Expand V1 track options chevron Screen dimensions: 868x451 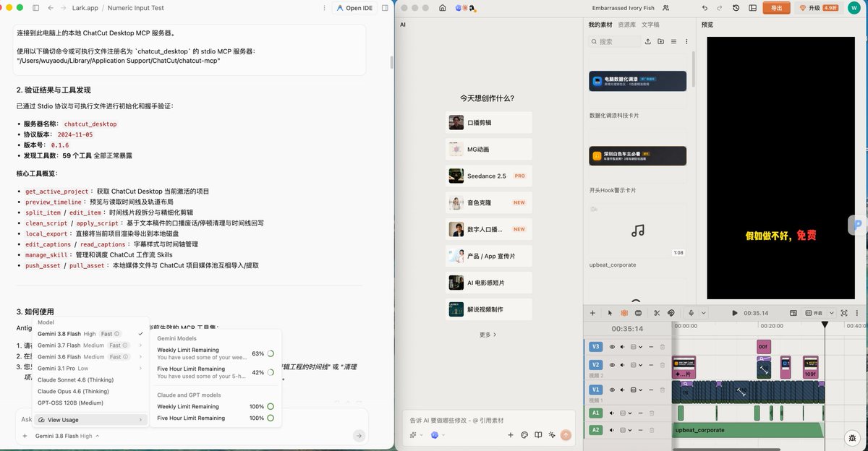[641, 390]
